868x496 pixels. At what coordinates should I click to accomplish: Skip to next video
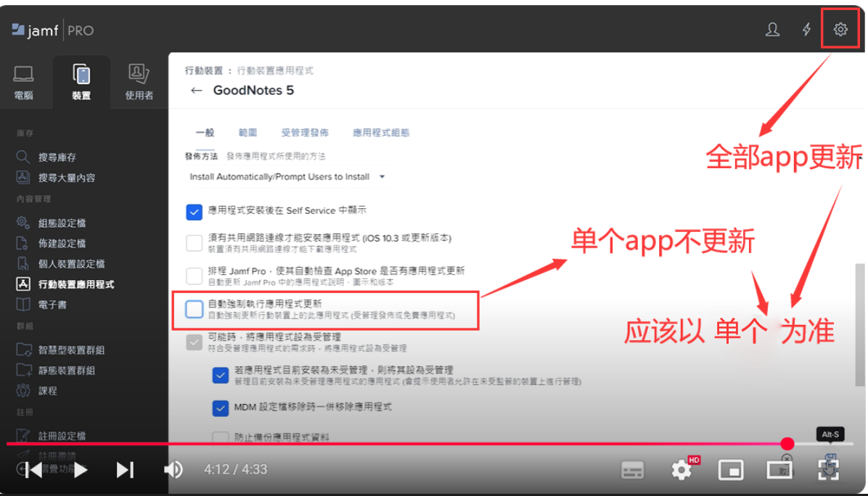click(x=125, y=470)
